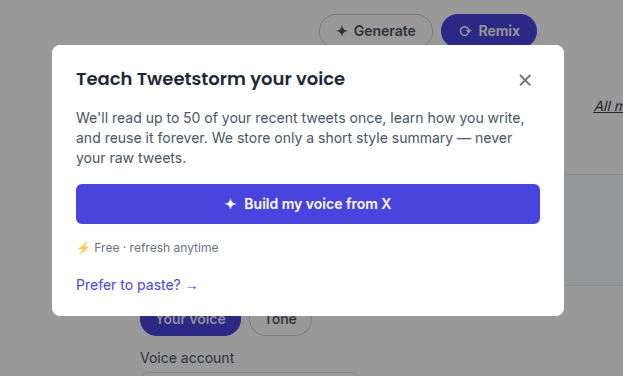Click the yellow lightning bolt icon
Screen dimensions: 623x376
pos(83,248)
